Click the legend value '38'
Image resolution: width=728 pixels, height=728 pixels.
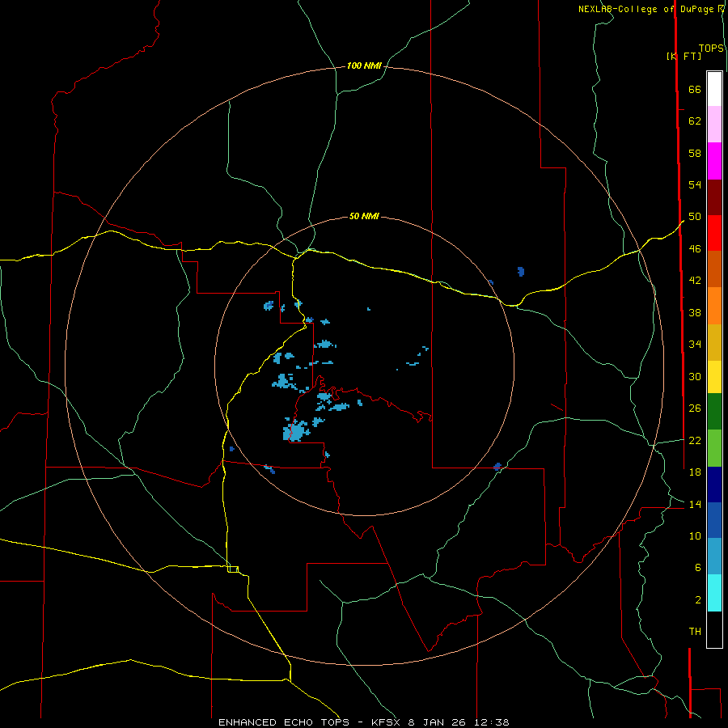point(695,312)
